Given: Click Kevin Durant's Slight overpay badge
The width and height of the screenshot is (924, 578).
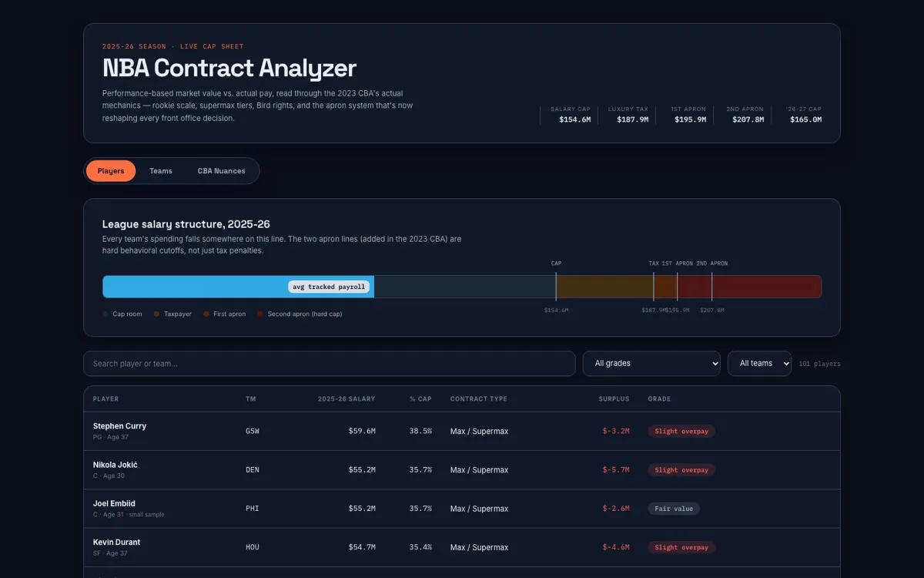Looking at the screenshot, I should (x=681, y=547).
